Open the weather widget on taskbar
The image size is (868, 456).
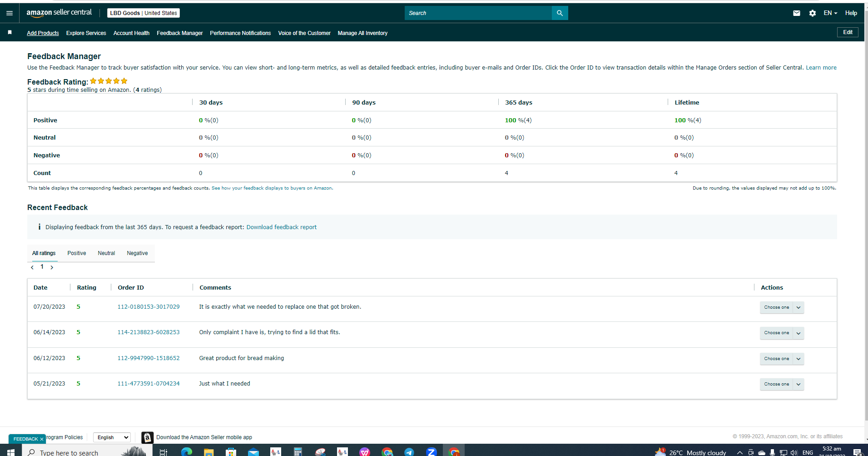coord(690,452)
